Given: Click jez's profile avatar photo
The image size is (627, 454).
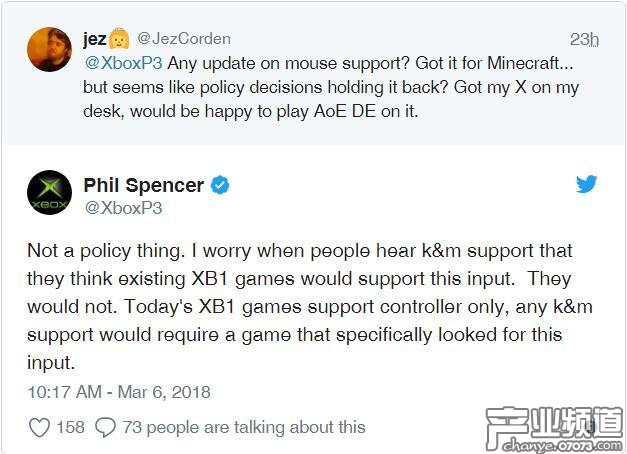Looking at the screenshot, I should 48,51.
